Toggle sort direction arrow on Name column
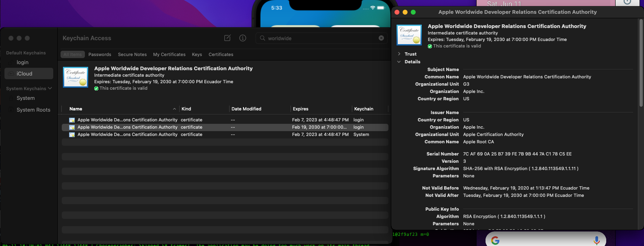The height and width of the screenshot is (246, 644). (x=174, y=109)
